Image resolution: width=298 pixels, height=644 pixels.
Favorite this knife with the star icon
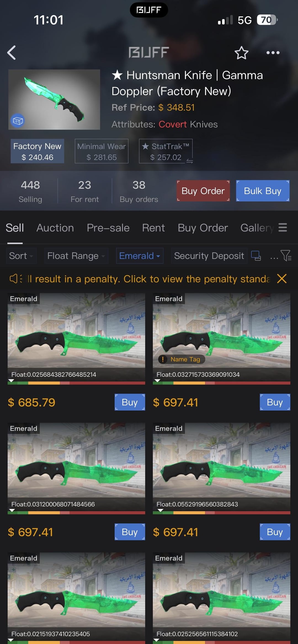(241, 53)
